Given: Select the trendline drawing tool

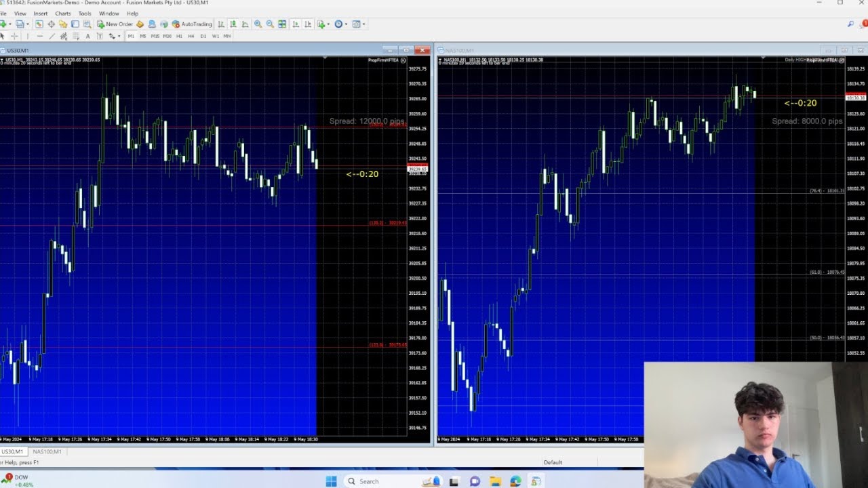Looking at the screenshot, I should tap(52, 36).
